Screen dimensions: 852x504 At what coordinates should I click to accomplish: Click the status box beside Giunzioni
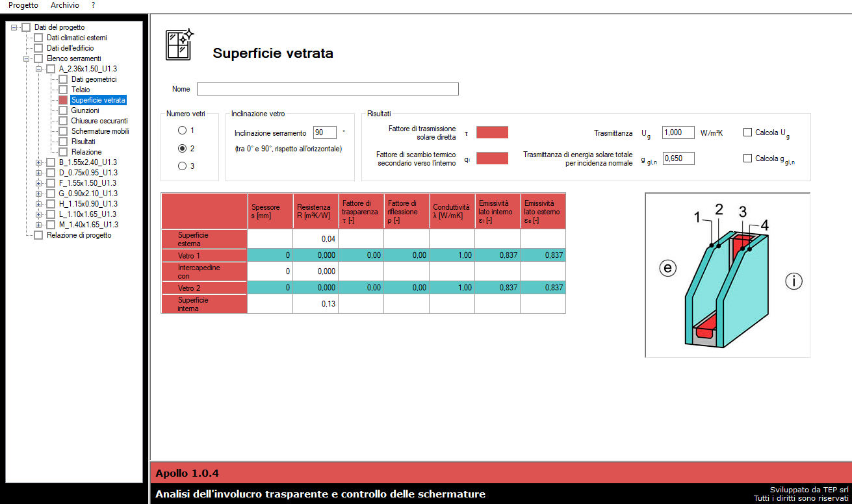(x=63, y=110)
